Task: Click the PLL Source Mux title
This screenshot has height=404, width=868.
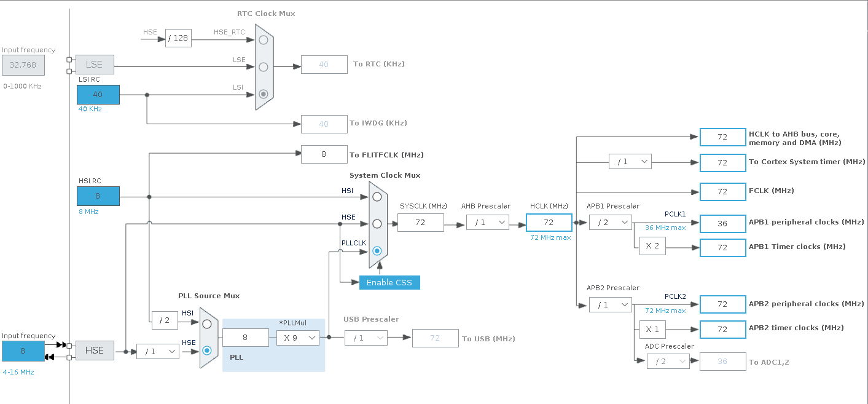Action: [209, 296]
